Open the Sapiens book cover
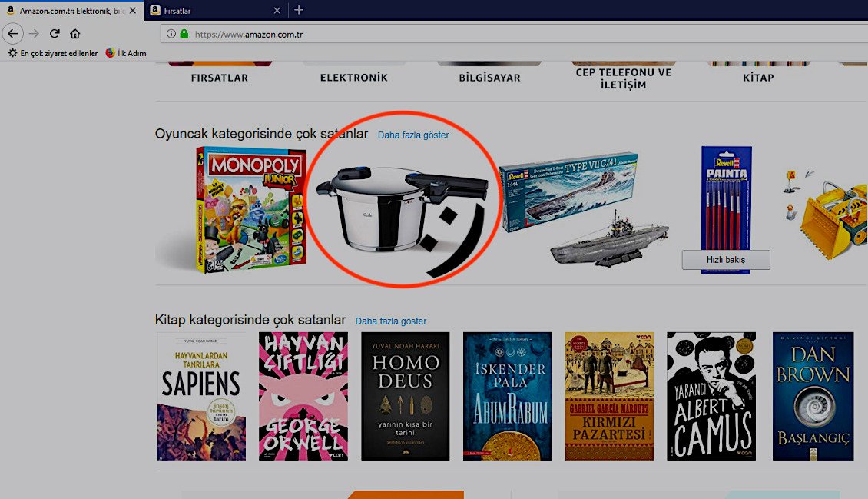The height and width of the screenshot is (499, 868). [201, 396]
